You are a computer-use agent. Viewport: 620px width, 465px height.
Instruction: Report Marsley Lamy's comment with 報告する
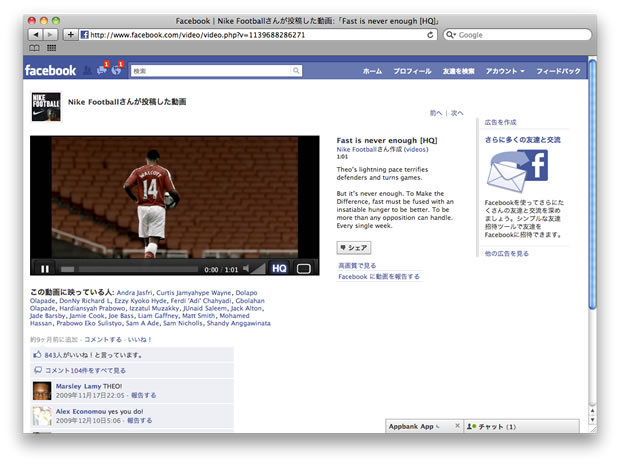(x=144, y=395)
